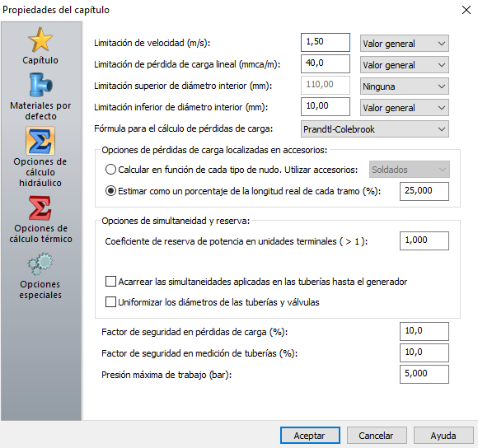Open the Capítulo star icon section
This screenshot has height=448, width=478.
tap(40, 40)
